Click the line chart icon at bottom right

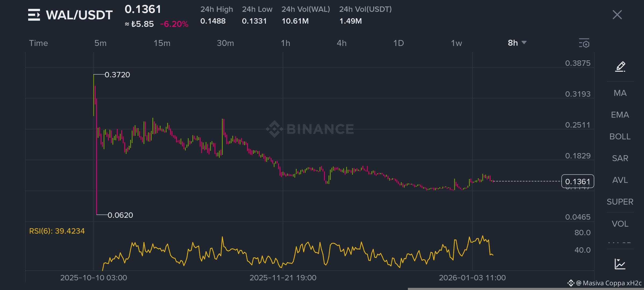[620, 264]
